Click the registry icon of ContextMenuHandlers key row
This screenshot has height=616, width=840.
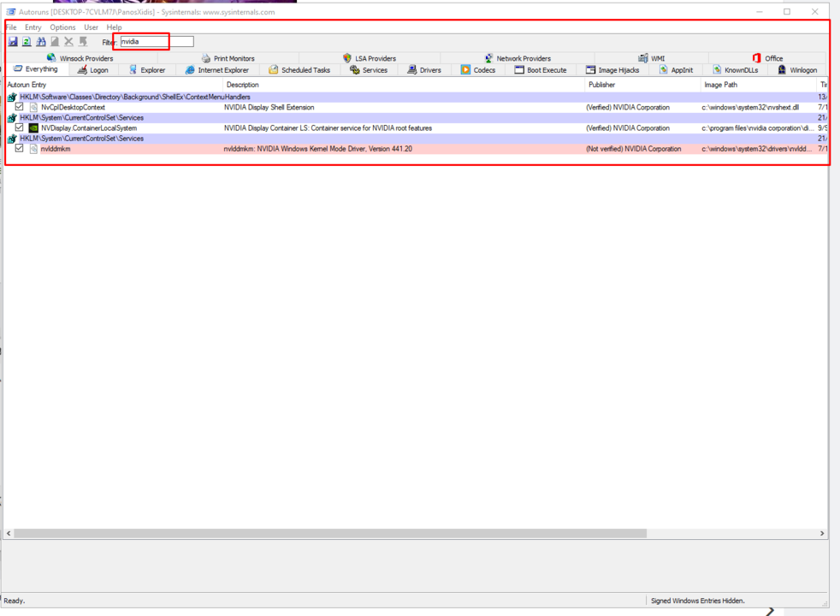click(12, 97)
